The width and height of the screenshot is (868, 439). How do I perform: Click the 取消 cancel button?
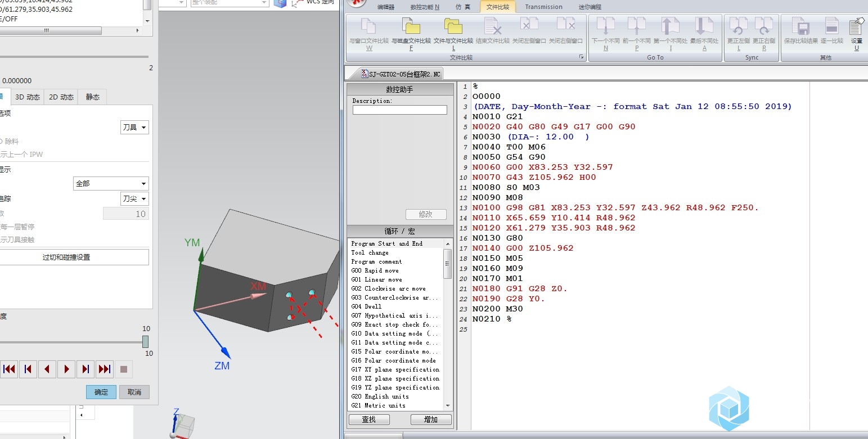click(x=134, y=392)
